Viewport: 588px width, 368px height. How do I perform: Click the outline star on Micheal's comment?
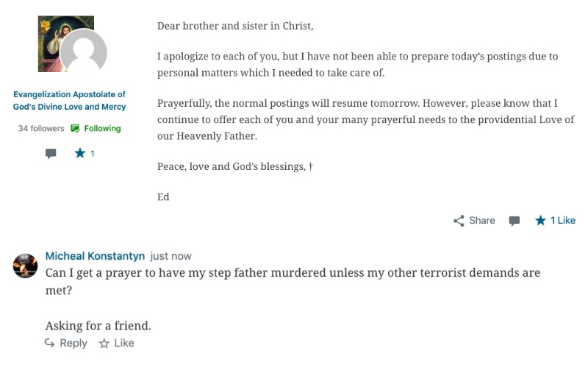104,343
